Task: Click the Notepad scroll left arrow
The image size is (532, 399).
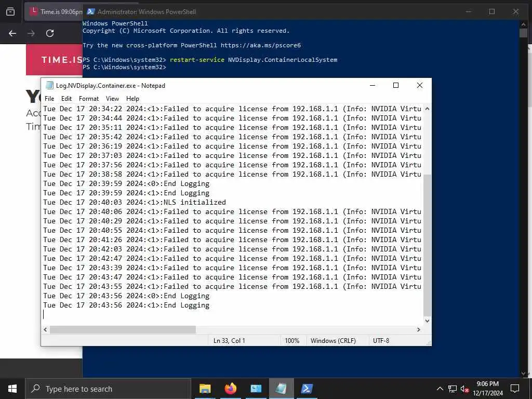Action: (46, 329)
